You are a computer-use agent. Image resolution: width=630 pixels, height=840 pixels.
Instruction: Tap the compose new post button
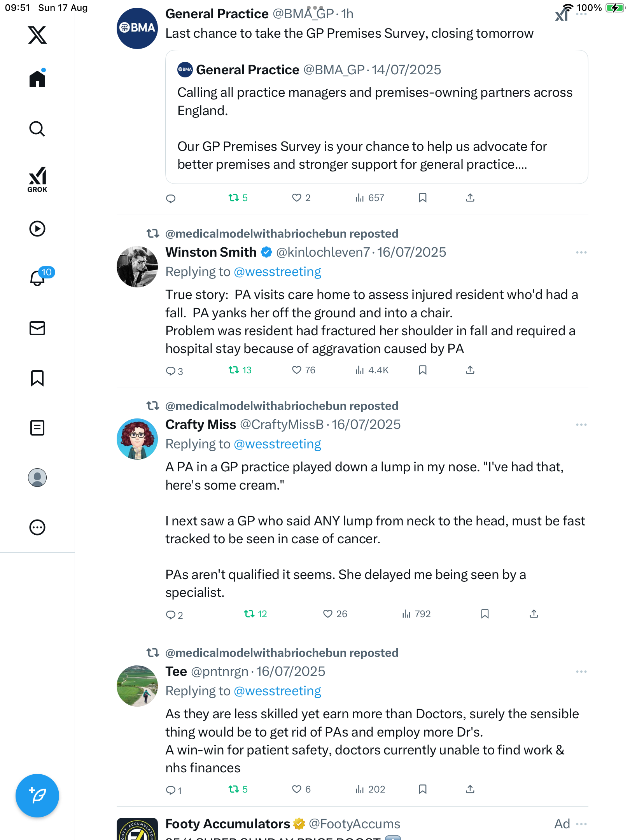pos(37,796)
